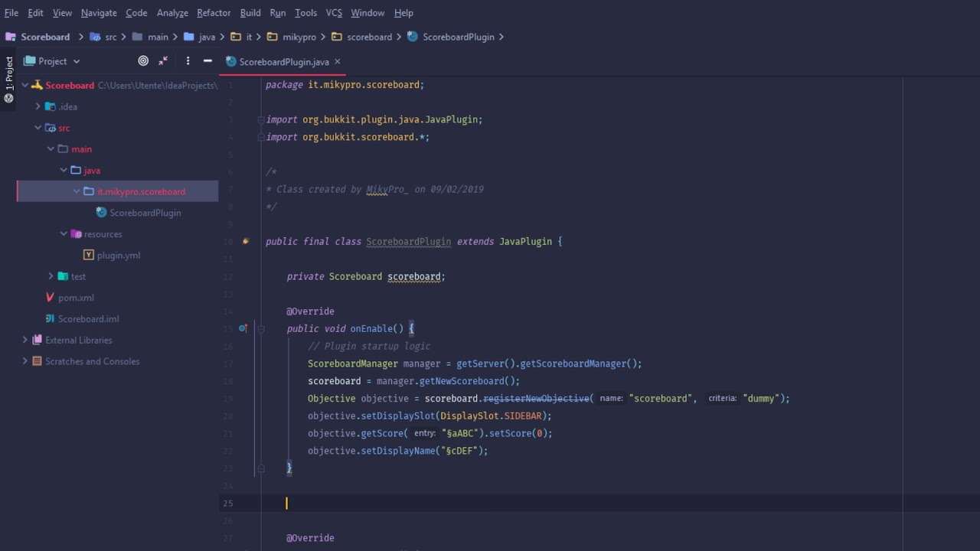Click the Scratches and Consoles icon
The image size is (980, 551).
(x=37, y=361)
